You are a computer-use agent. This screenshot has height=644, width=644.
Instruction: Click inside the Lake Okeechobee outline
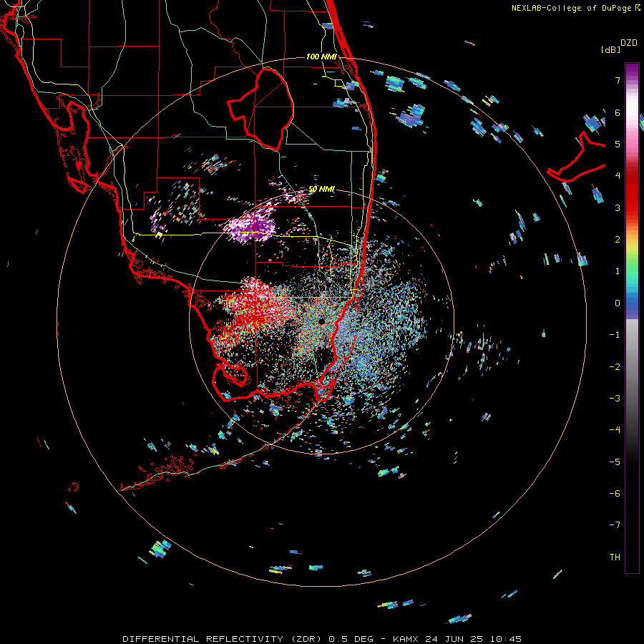pos(263,109)
